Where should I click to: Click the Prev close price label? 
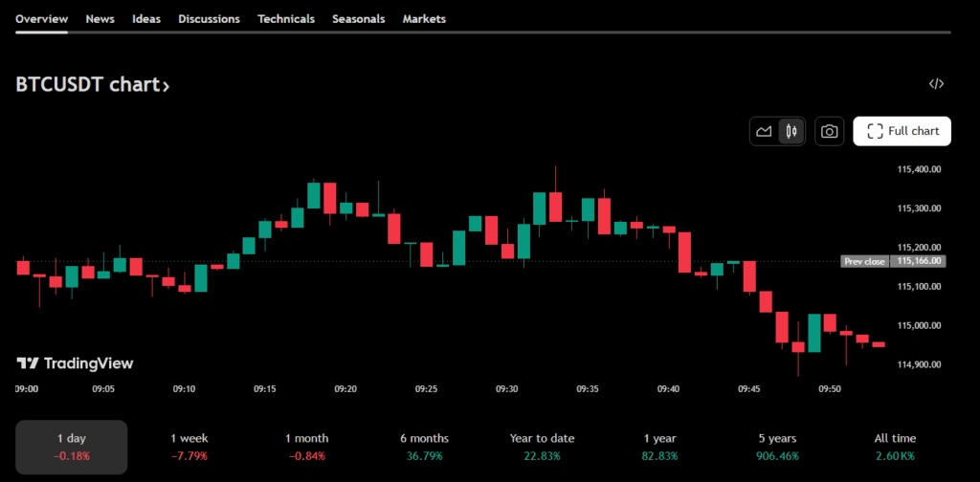point(864,261)
